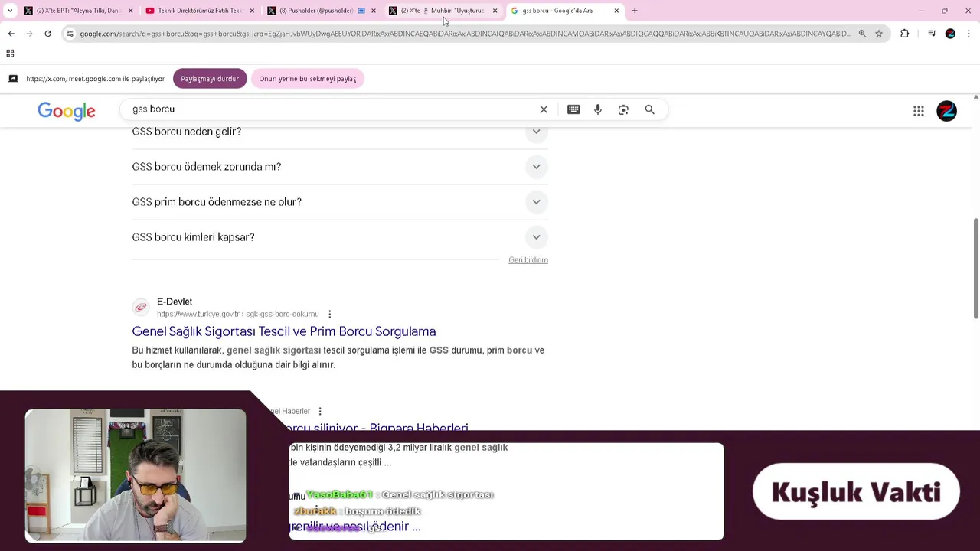980x551 pixels.
Task: Click the turkiye.gov.tr sgk-gss-borc-dokumu URL
Action: [x=237, y=314]
